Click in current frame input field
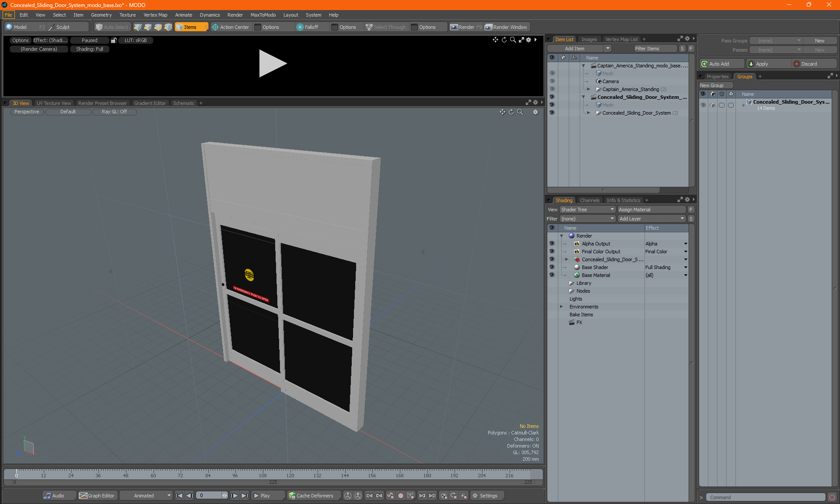This screenshot has height=504, width=840. pos(209,496)
